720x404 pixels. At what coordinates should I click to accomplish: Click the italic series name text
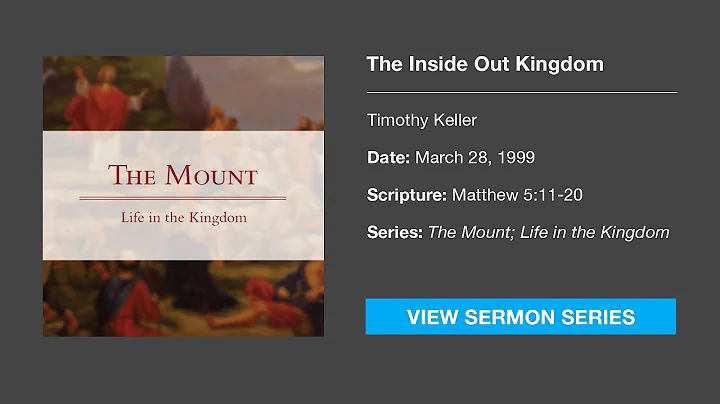point(548,232)
